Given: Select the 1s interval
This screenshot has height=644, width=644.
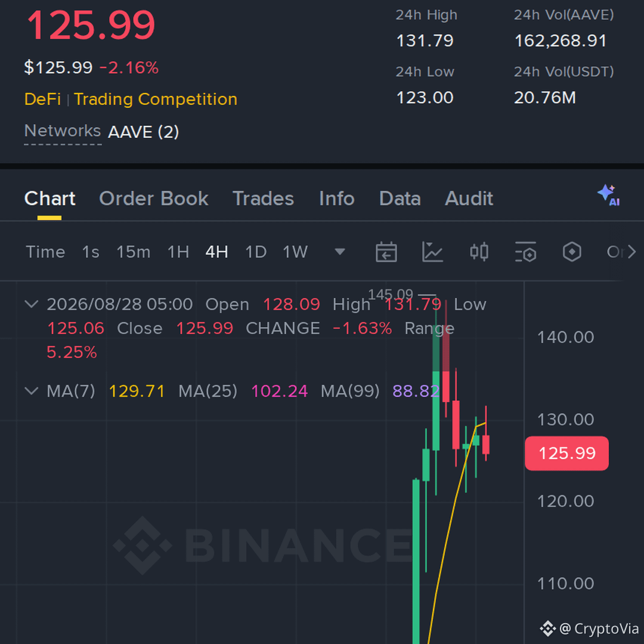Looking at the screenshot, I should point(91,252).
